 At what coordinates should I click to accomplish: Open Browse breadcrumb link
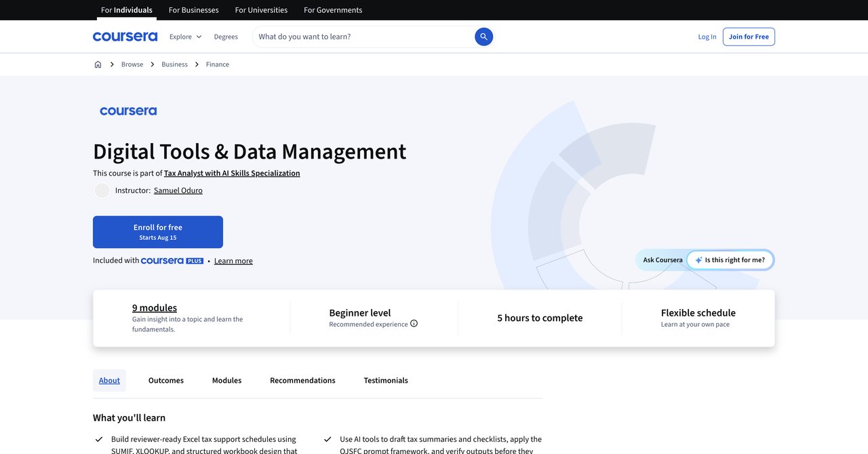(132, 64)
